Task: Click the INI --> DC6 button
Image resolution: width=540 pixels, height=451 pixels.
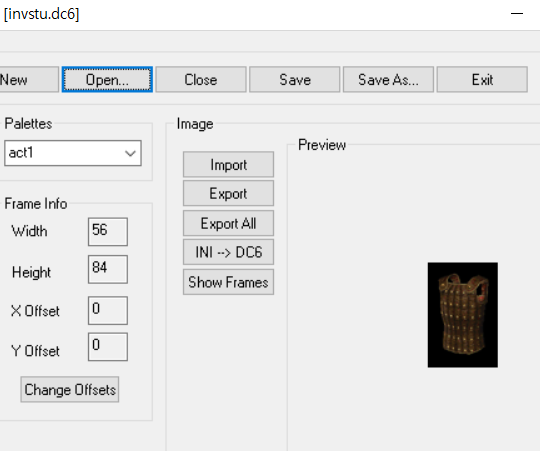Action: coord(228,252)
